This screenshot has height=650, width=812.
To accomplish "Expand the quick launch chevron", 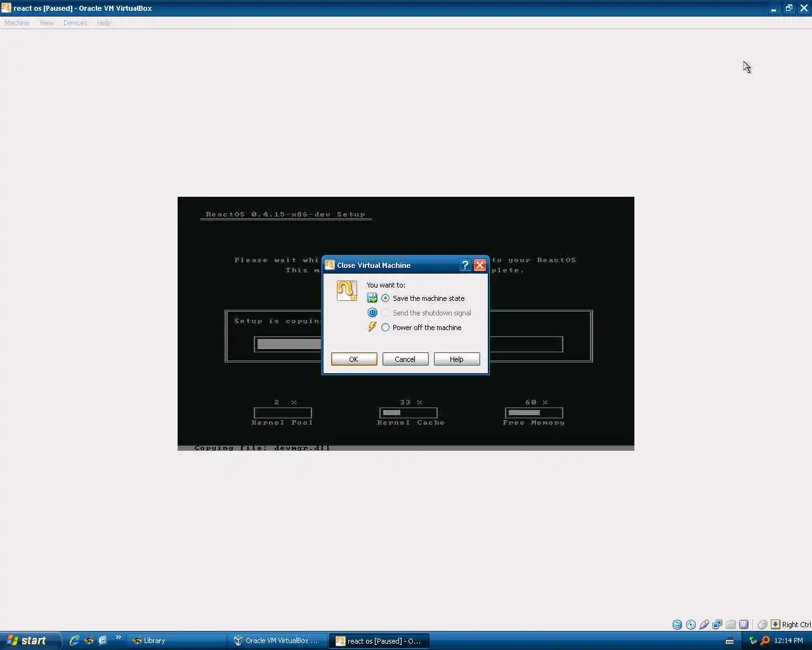I will click(x=118, y=637).
